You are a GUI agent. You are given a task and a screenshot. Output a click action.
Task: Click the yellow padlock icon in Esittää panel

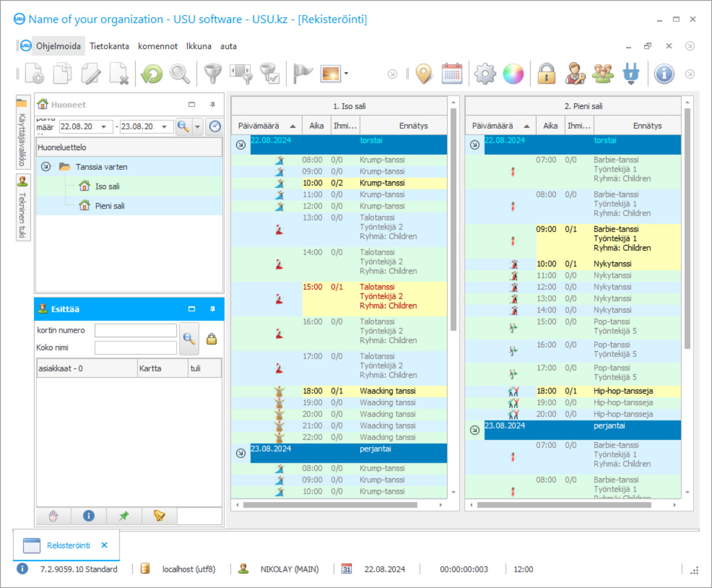(211, 338)
